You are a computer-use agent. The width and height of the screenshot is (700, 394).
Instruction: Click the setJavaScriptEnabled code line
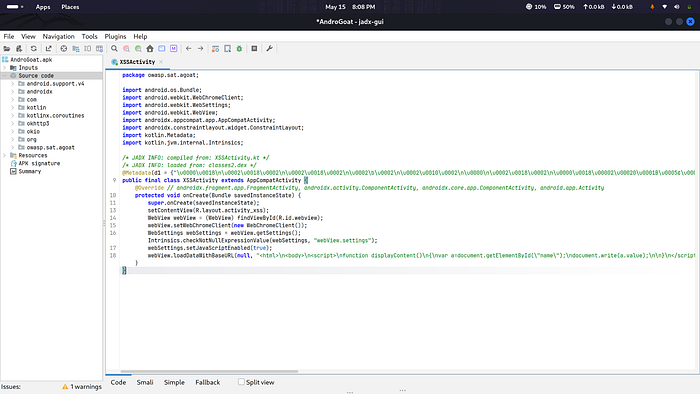coord(210,248)
